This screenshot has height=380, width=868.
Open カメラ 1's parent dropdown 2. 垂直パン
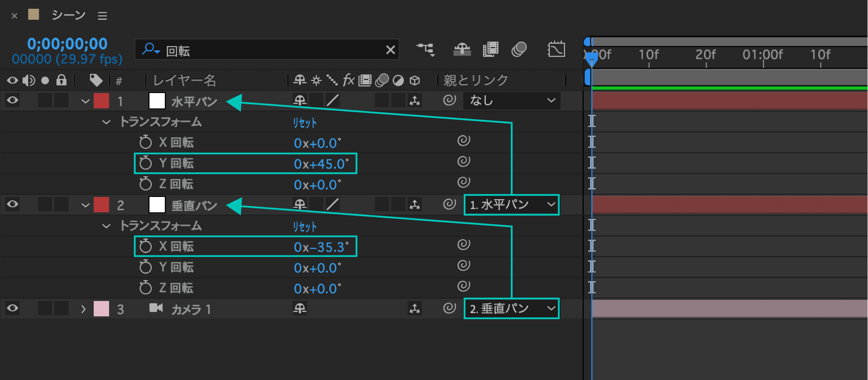tap(512, 309)
